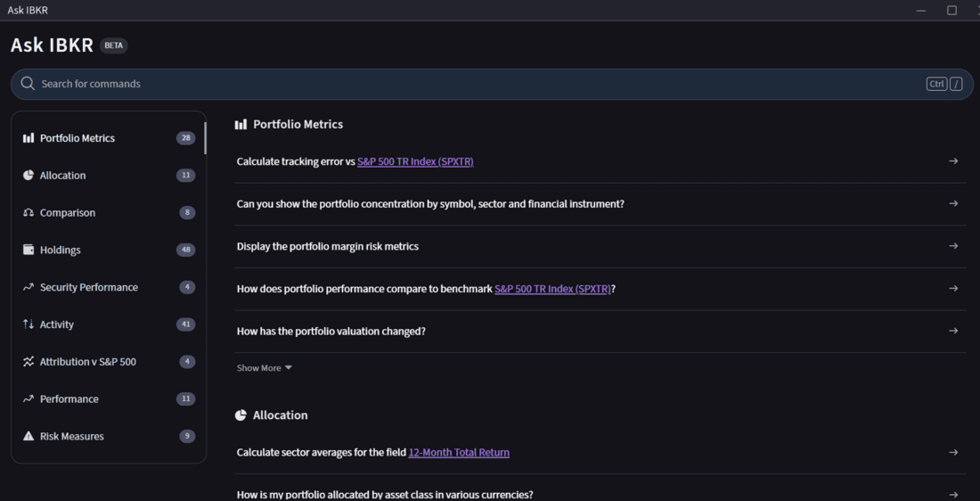980x501 pixels.
Task: Click the Allocation pie chart sidebar icon
Action: 29,176
